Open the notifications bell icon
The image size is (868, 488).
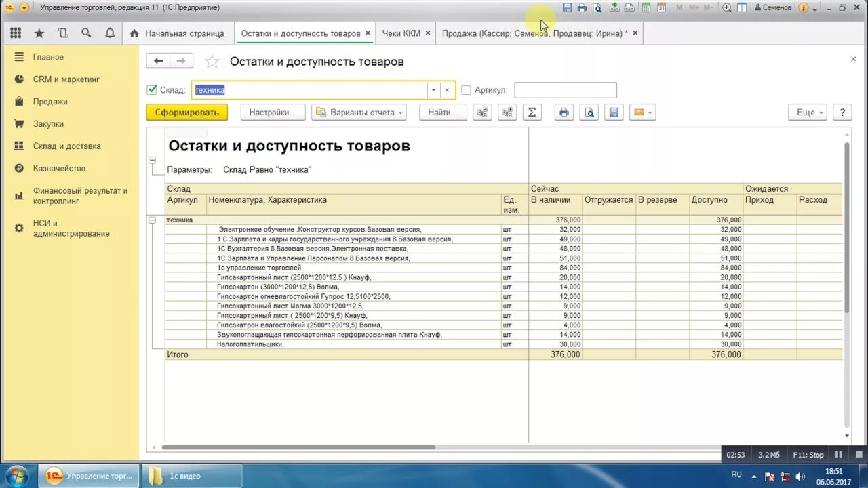pos(110,33)
